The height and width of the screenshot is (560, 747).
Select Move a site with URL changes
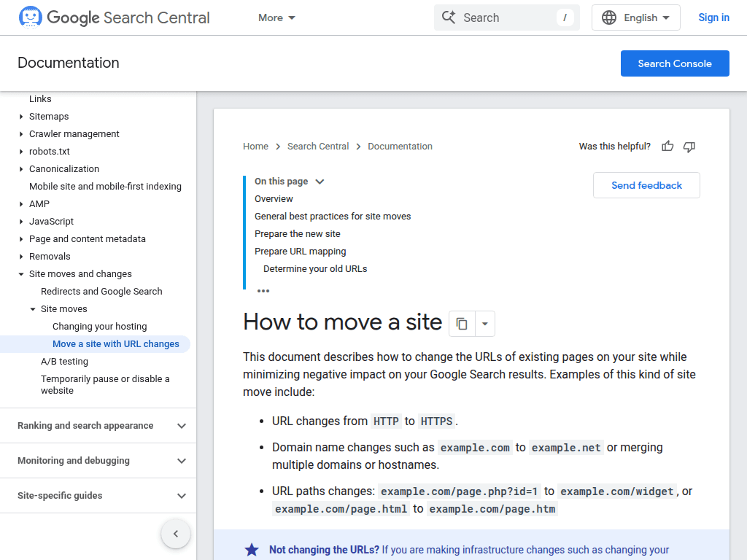pyautogui.click(x=116, y=344)
